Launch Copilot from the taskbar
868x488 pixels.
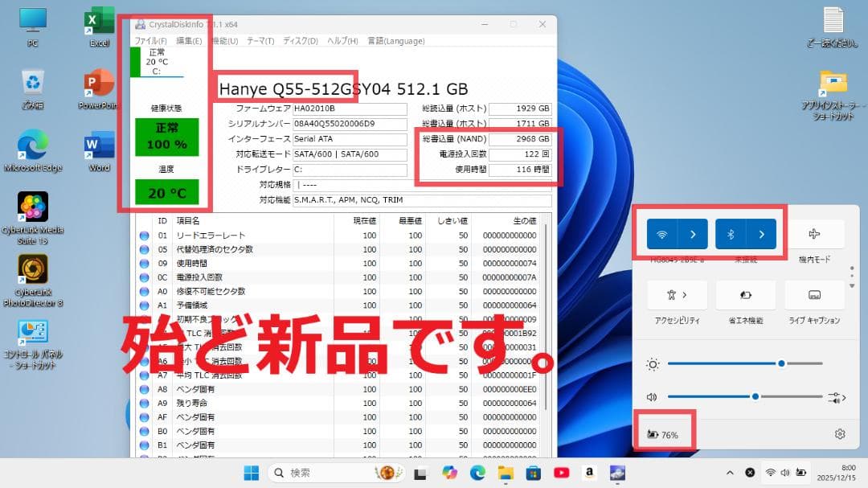pyautogui.click(x=449, y=473)
